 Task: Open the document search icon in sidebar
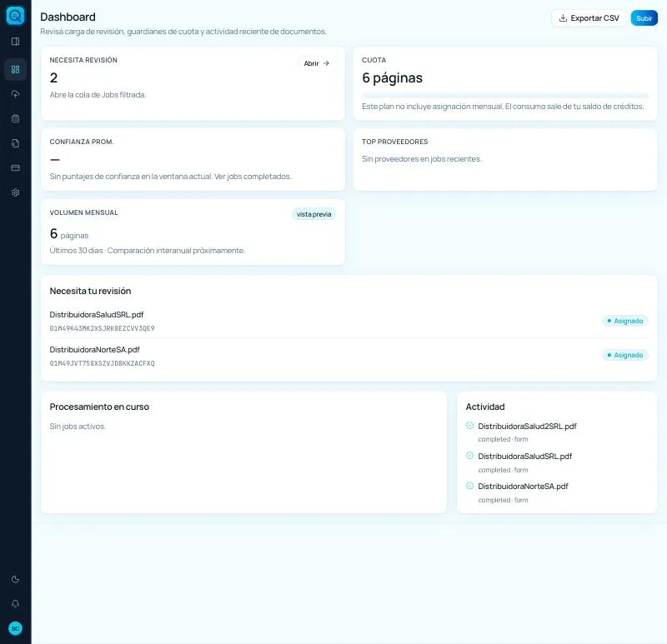coord(15,143)
